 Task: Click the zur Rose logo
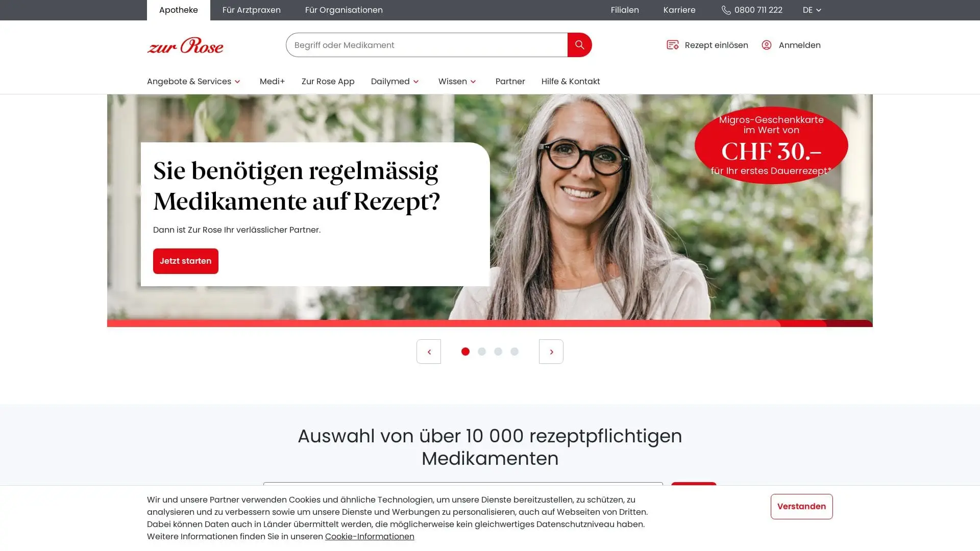click(x=185, y=45)
